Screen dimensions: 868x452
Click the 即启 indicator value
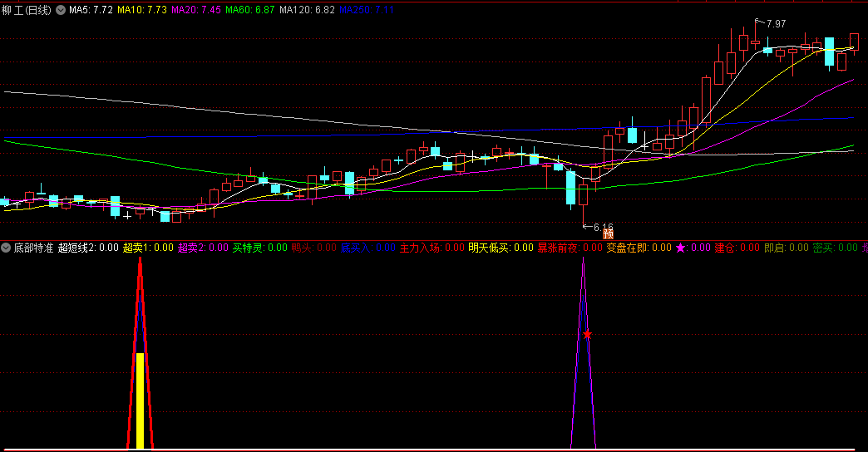[x=786, y=248]
